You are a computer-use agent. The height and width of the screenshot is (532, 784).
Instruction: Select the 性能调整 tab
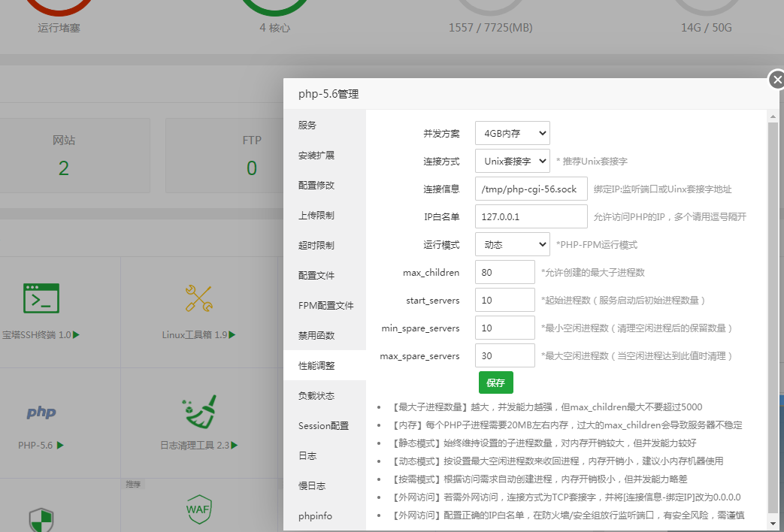325,365
